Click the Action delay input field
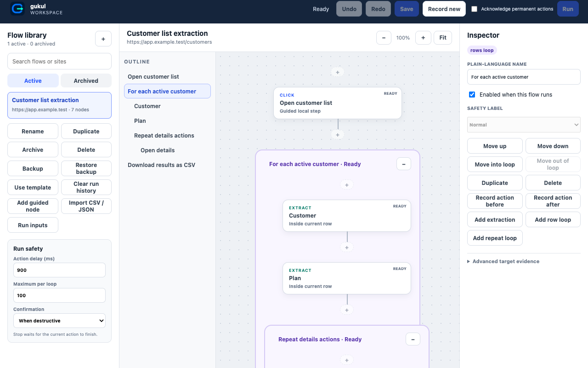Viewport: 588px width, 368px height. (59, 270)
